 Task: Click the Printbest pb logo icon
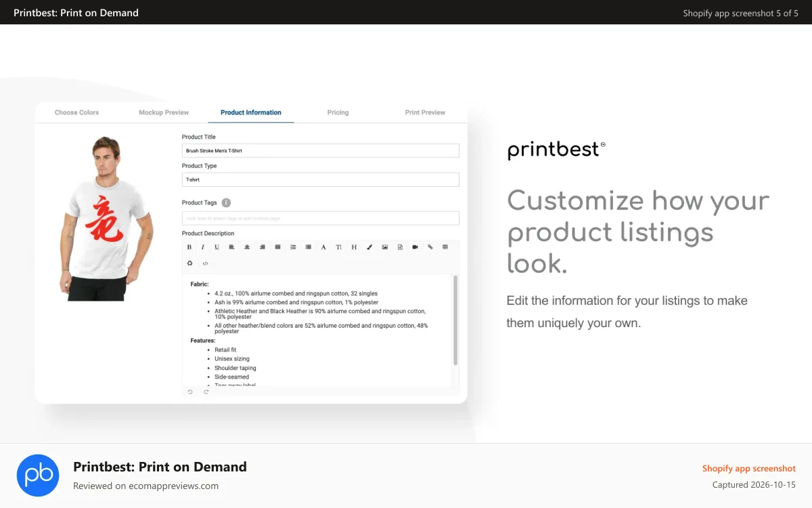coord(38,476)
